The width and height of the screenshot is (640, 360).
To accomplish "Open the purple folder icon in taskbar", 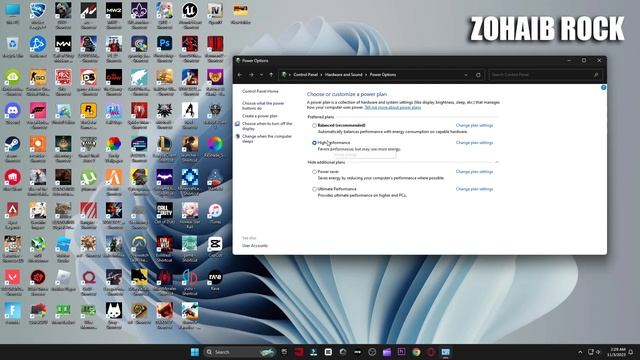I will pos(387,352).
